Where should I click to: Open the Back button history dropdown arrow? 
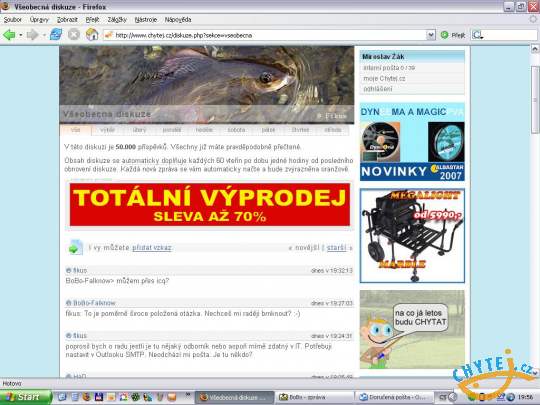(x=21, y=35)
